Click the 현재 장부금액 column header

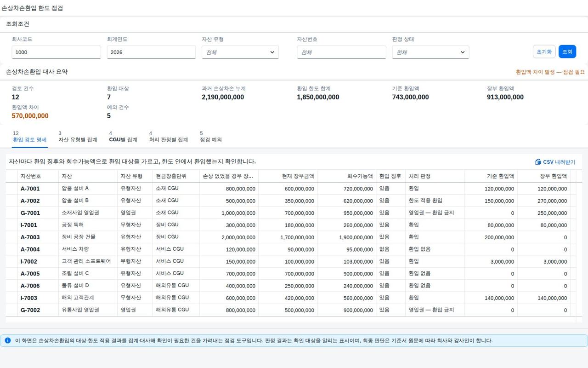(288, 176)
